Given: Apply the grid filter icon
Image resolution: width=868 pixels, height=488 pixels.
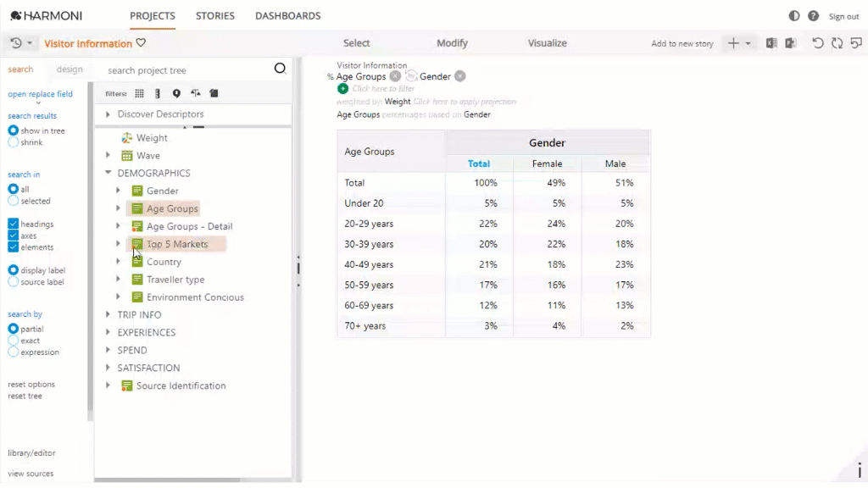Looking at the screenshot, I should (140, 93).
